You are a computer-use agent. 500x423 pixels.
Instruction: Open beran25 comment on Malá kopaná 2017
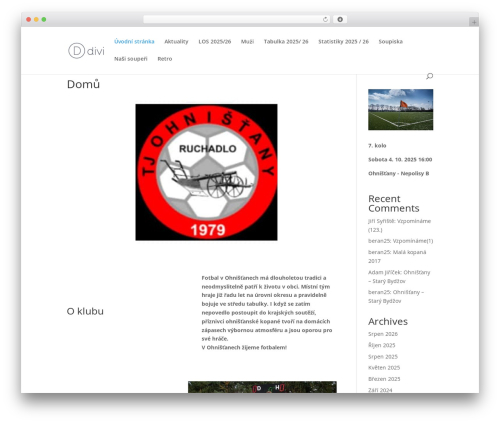click(x=397, y=256)
